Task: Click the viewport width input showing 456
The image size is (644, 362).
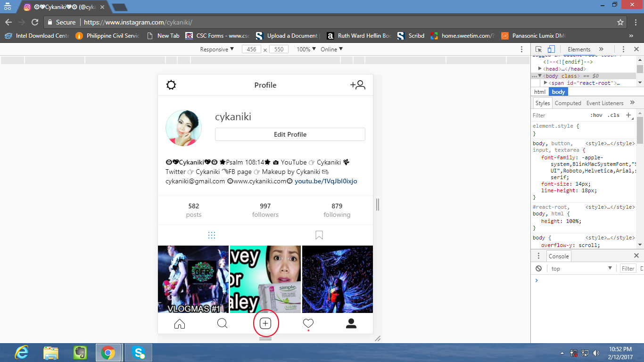Action: click(x=252, y=49)
